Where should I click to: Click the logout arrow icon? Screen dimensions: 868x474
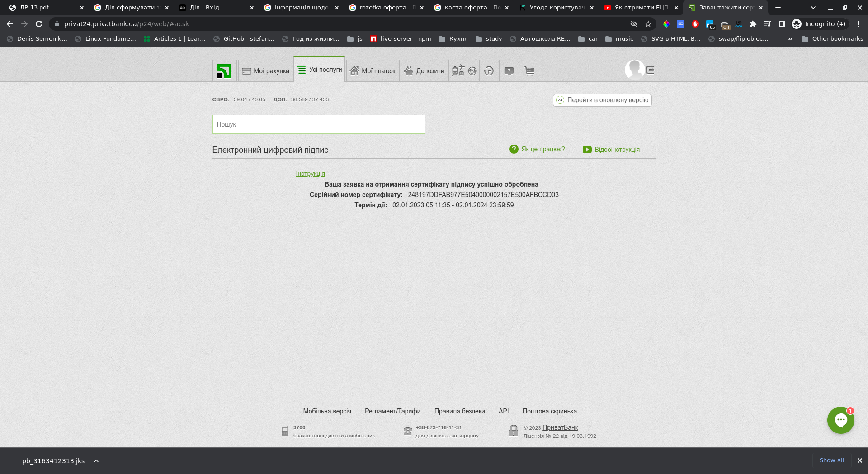coord(651,70)
